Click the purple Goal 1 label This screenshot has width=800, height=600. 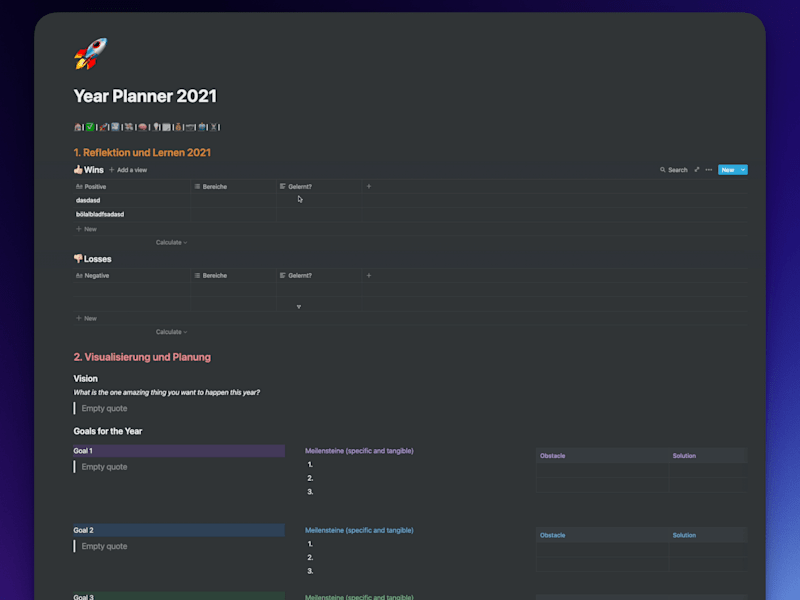179,451
